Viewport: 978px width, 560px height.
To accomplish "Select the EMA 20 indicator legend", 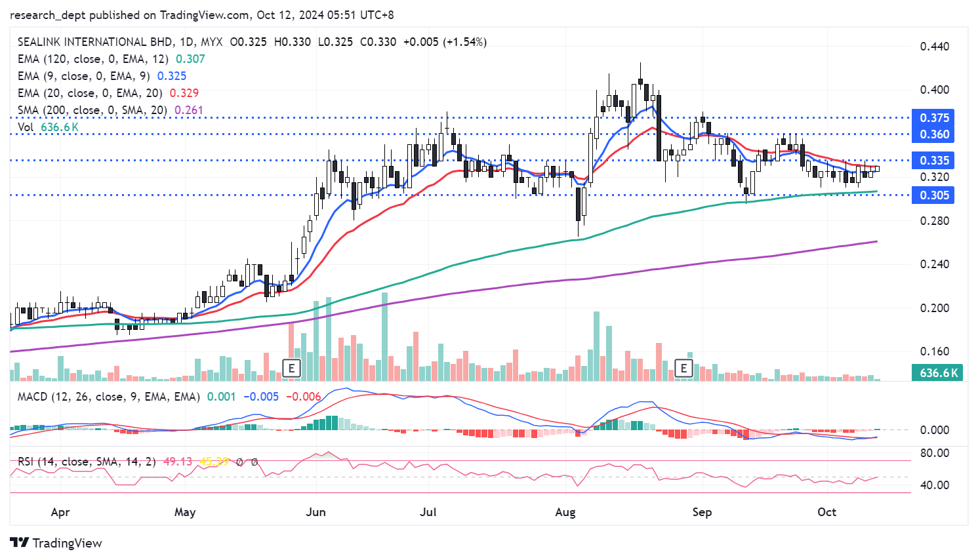I will tap(90, 93).
